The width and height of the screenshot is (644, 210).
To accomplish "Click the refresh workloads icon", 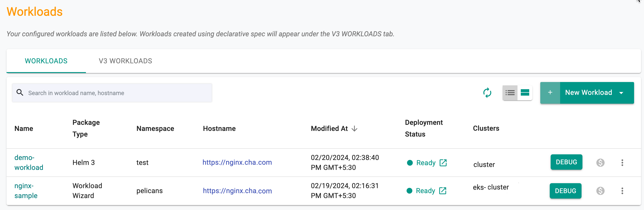I will (x=487, y=93).
